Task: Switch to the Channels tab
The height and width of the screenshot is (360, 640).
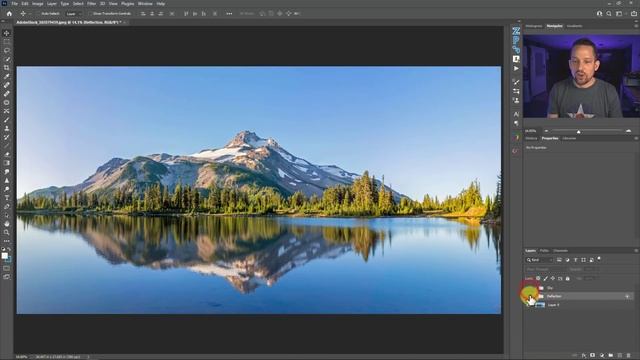Action: (560, 251)
